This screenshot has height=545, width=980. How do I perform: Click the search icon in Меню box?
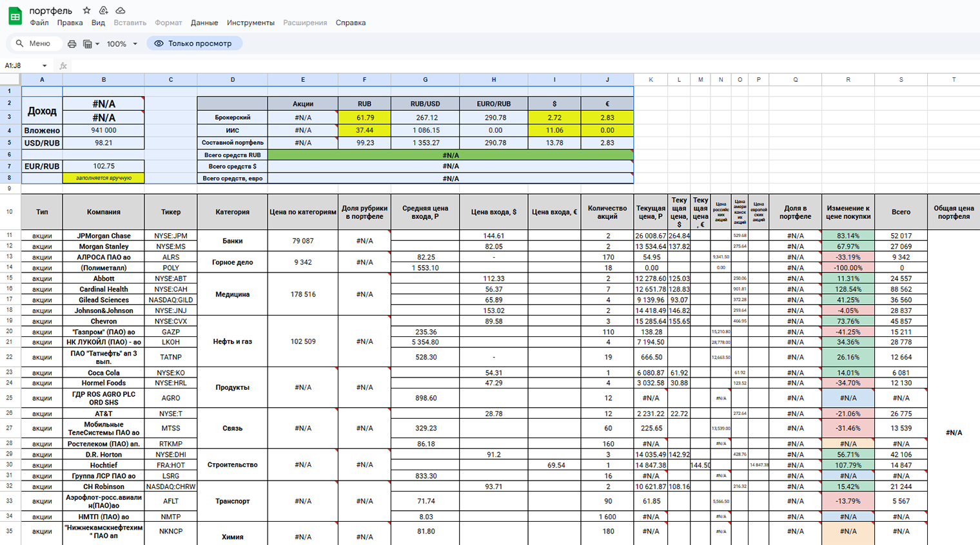pos(19,43)
